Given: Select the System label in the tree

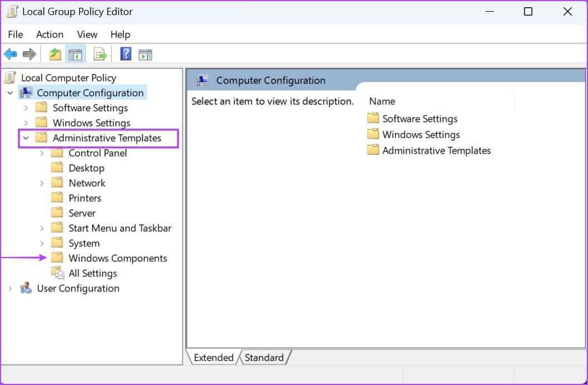Looking at the screenshot, I should click(84, 243).
